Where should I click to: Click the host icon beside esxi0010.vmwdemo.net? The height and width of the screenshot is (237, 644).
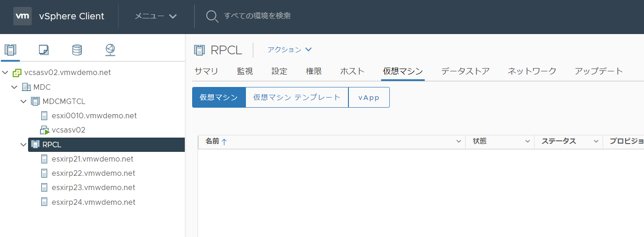pyautogui.click(x=45, y=116)
